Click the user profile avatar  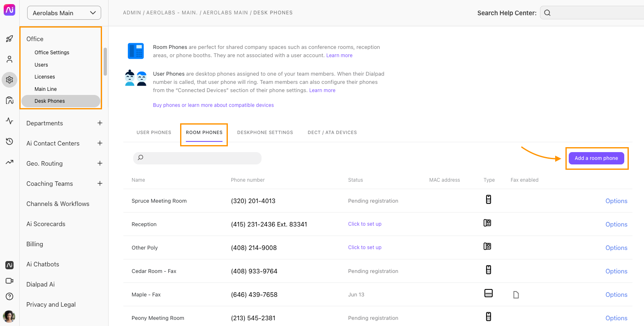click(9, 316)
